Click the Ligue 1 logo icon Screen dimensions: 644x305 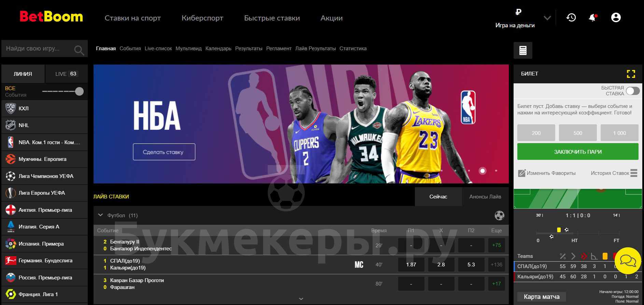click(x=11, y=294)
